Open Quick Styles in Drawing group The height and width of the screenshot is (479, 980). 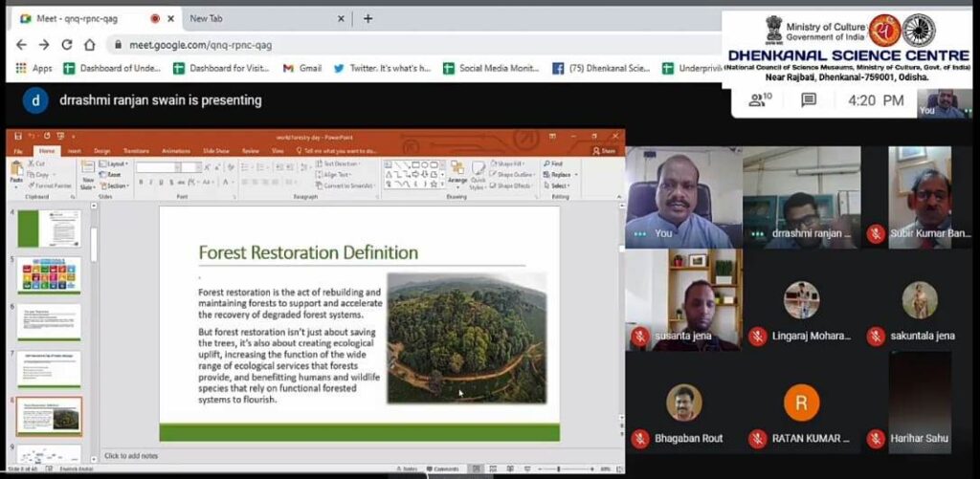pos(479,176)
